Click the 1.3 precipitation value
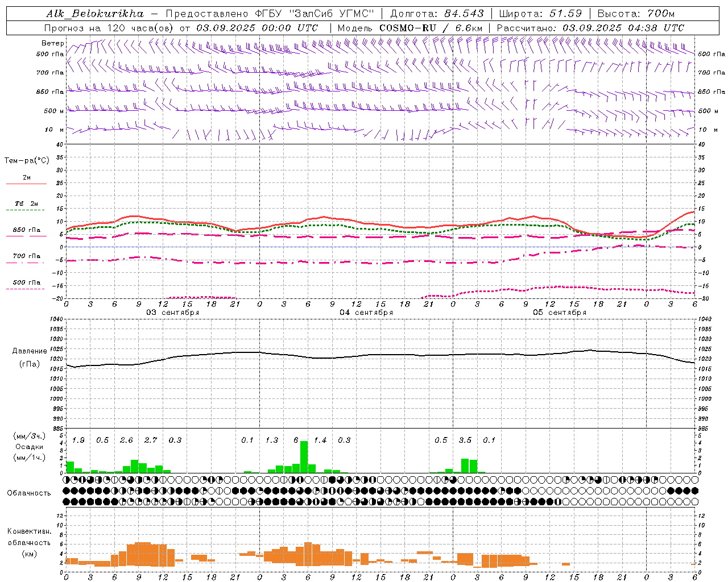Screen dimensions: 728x582 (x=272, y=440)
